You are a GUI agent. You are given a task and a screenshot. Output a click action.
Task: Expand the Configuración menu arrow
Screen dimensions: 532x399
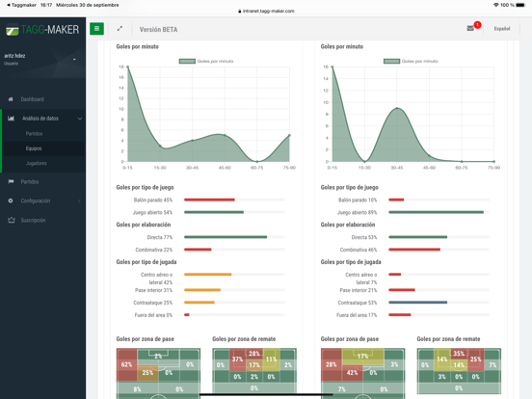[79, 201]
